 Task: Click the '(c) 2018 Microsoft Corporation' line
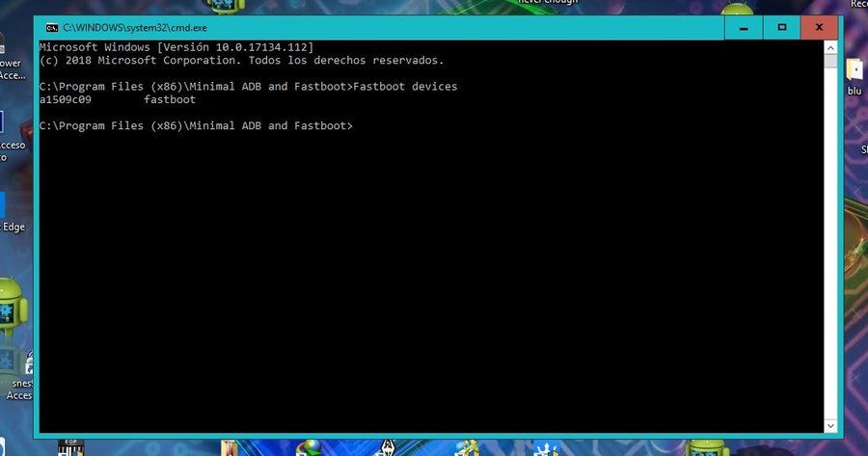coord(241,61)
